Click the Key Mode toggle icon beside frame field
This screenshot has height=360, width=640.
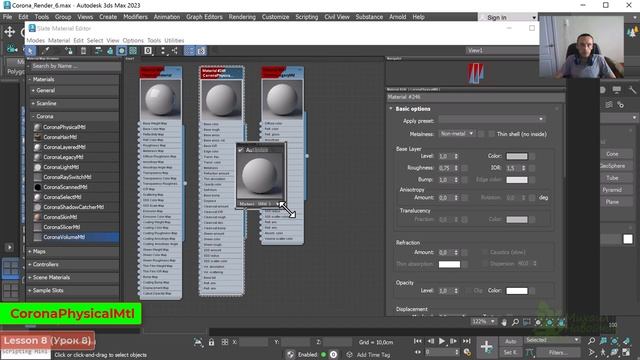[418, 352]
